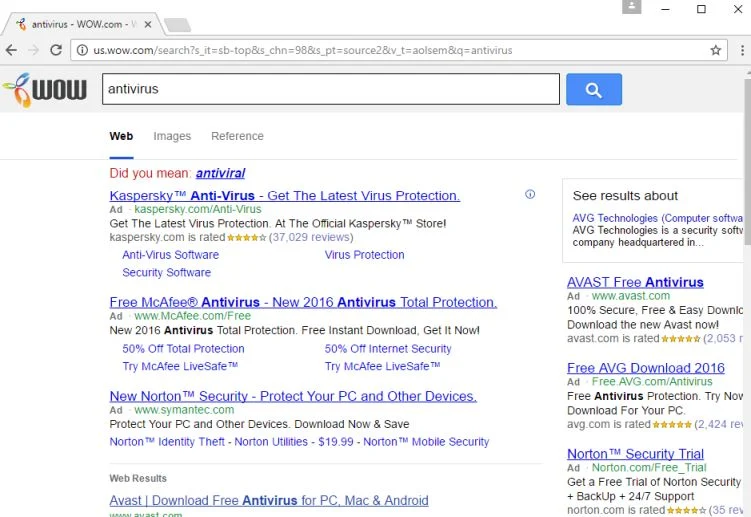Click the blue search magnifier button
This screenshot has width=751, height=517.
coord(594,89)
